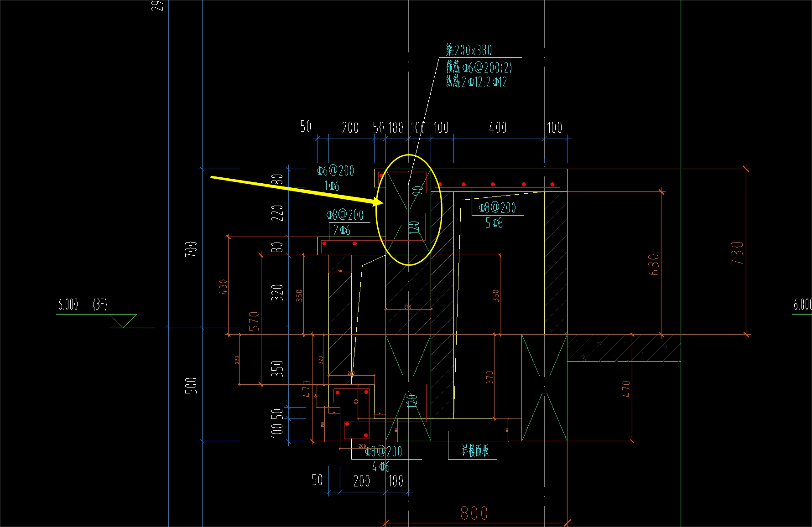The width and height of the screenshot is (812, 527).
Task: Select the 470 vertical dimension text
Action: [x=626, y=389]
